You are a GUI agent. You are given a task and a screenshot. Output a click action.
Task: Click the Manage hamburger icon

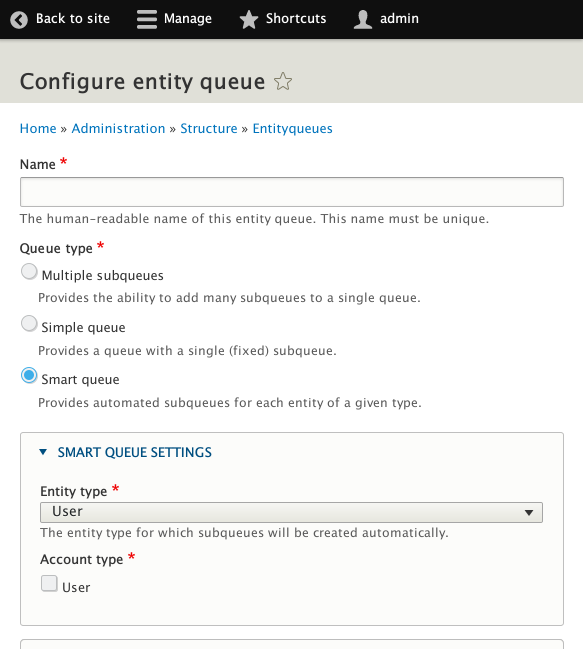(147, 19)
